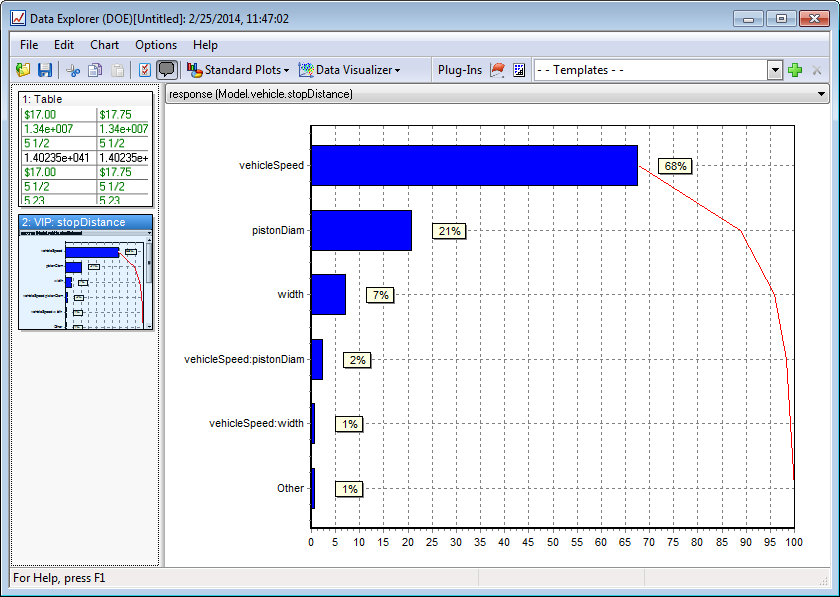Click the blue vehicleSpeed bar
840x597 pixels.
click(x=474, y=165)
